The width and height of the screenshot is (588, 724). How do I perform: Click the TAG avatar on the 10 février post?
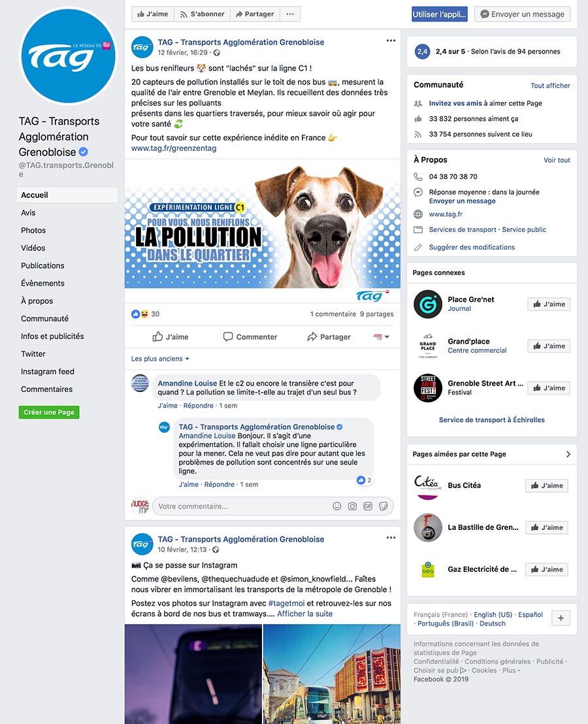click(x=142, y=544)
